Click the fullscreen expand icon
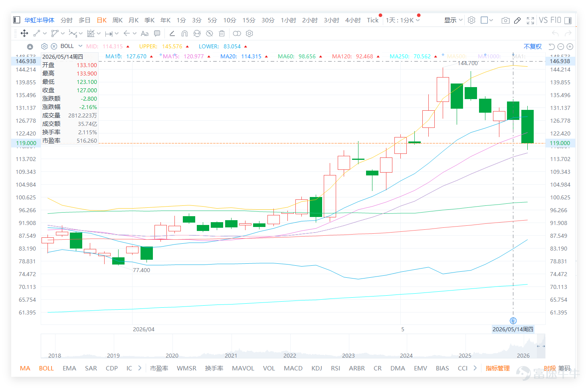Image resolution: width=588 pixels, height=388 pixels. (x=530, y=20)
